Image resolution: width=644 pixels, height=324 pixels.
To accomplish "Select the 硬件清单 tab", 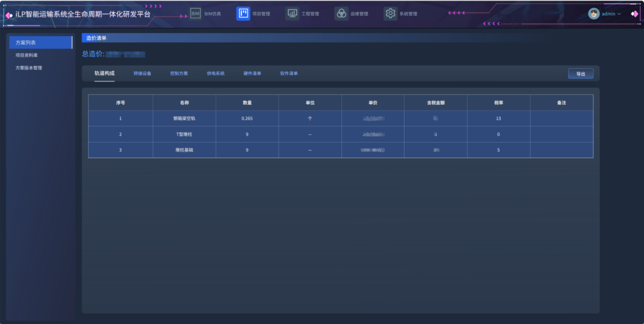I will 252,74.
